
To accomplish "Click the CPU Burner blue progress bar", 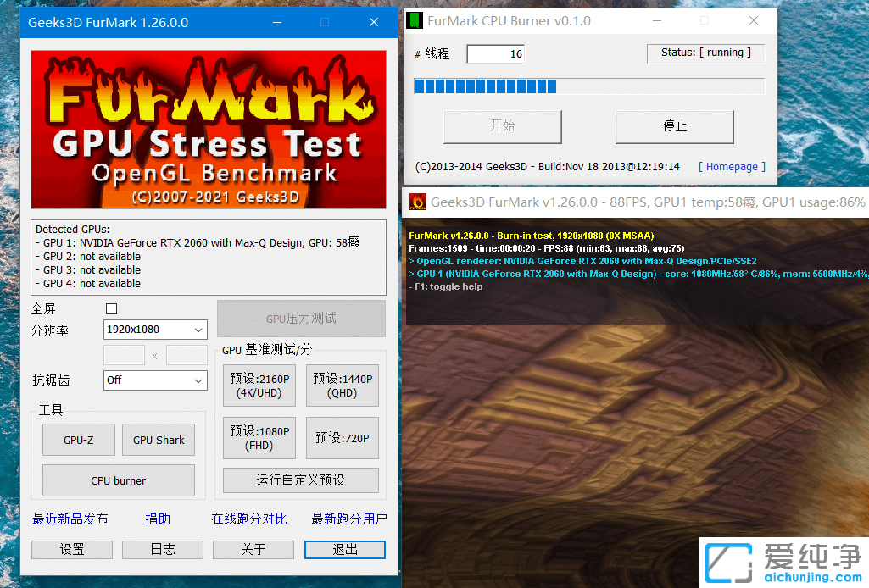I will (589, 86).
